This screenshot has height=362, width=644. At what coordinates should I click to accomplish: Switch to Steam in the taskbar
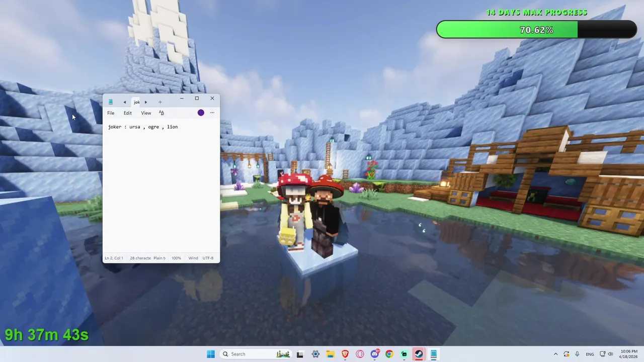pyautogui.click(x=419, y=354)
